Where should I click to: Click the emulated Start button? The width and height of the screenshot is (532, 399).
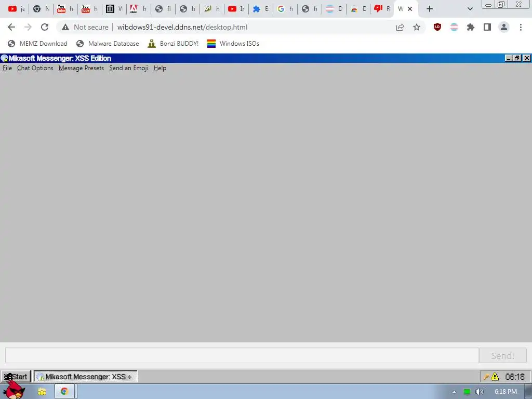(16, 376)
